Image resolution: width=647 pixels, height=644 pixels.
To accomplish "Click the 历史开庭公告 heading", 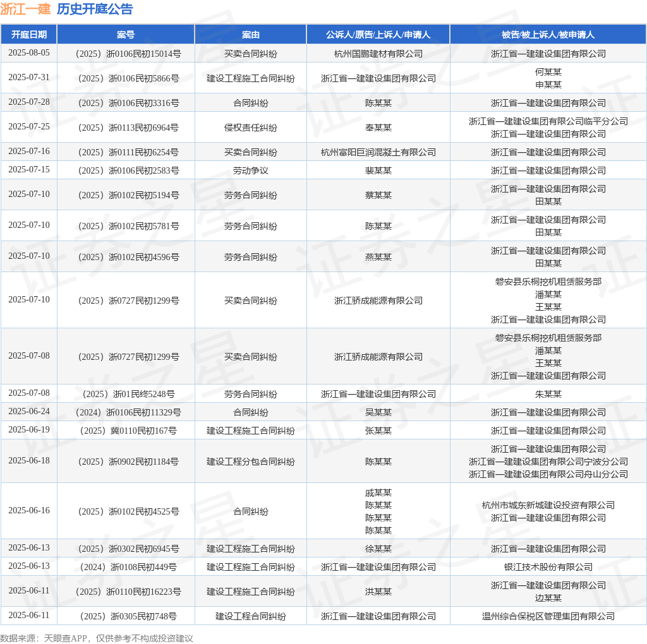I will (95, 9).
